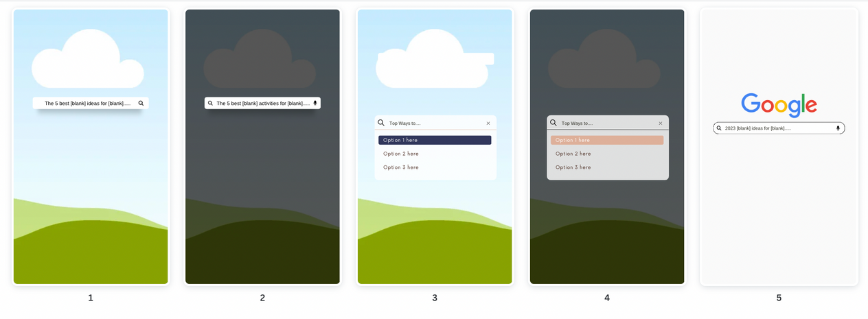868x319 pixels.
Task: Close the search dropdown in template 3
Action: click(x=488, y=123)
